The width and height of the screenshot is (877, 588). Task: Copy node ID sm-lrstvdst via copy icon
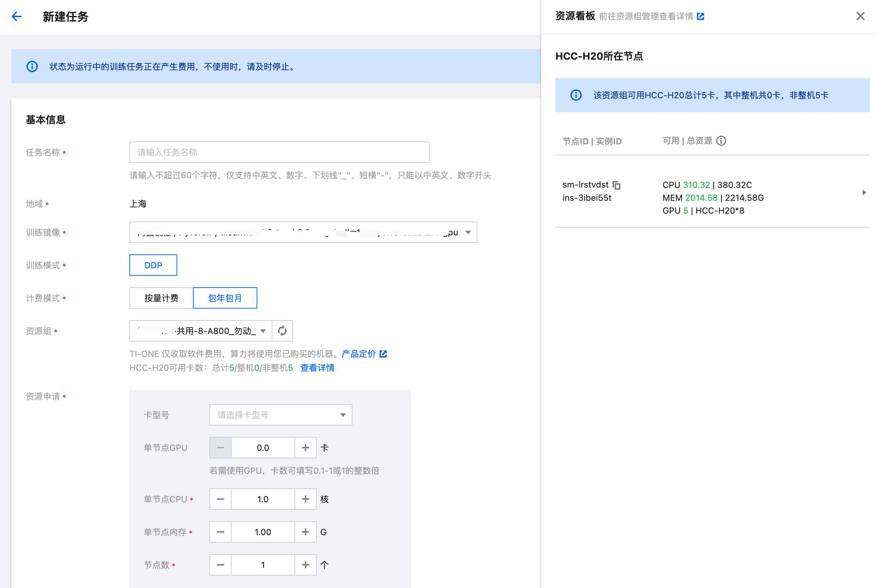[616, 185]
